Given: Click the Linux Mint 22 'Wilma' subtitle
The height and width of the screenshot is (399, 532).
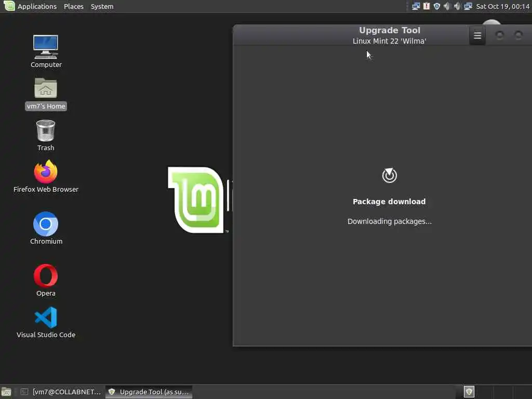Looking at the screenshot, I should click(x=390, y=41).
